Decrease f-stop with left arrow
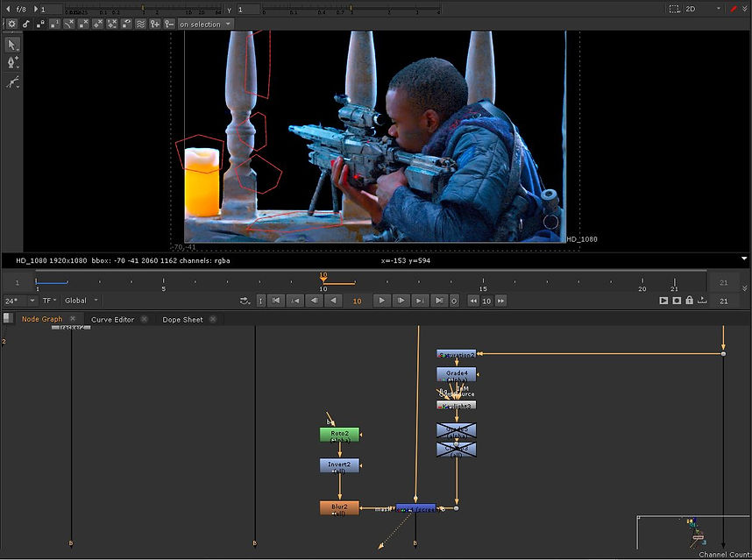Viewport: 752px width, 560px height. click(8, 9)
